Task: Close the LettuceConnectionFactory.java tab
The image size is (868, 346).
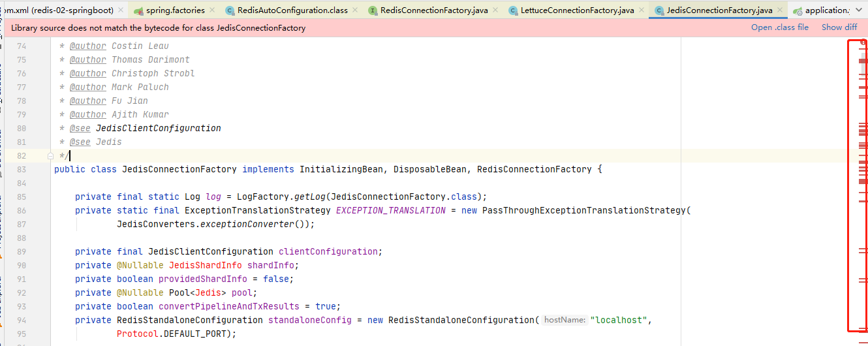Action: (x=641, y=10)
